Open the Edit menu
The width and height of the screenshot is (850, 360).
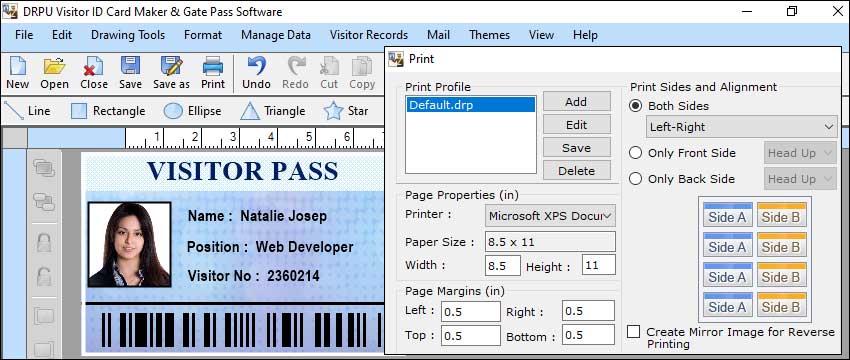pos(62,35)
